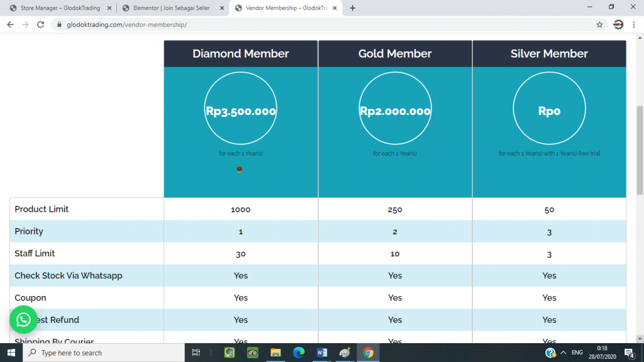Click the browser address bar URL

click(x=126, y=25)
